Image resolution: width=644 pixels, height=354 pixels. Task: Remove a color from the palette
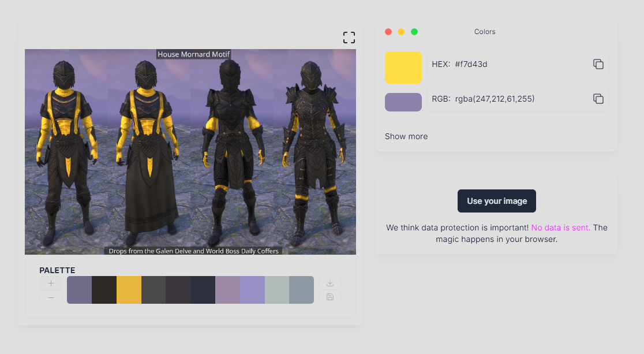coord(51,297)
